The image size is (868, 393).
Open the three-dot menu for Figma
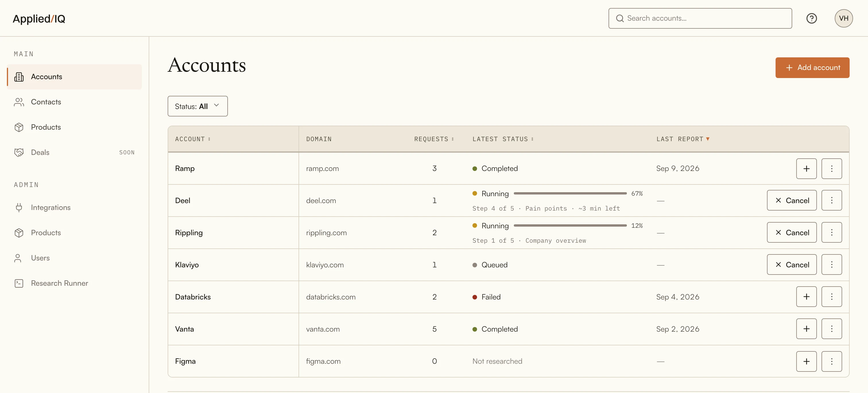832,361
